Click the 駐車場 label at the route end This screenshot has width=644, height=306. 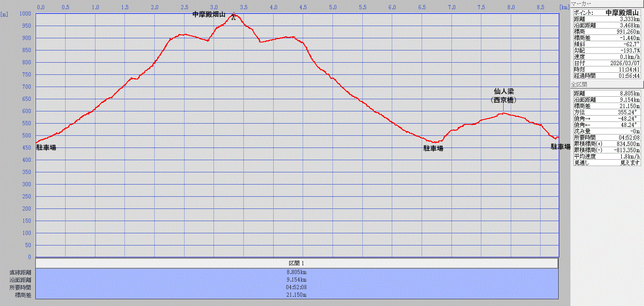click(x=560, y=147)
